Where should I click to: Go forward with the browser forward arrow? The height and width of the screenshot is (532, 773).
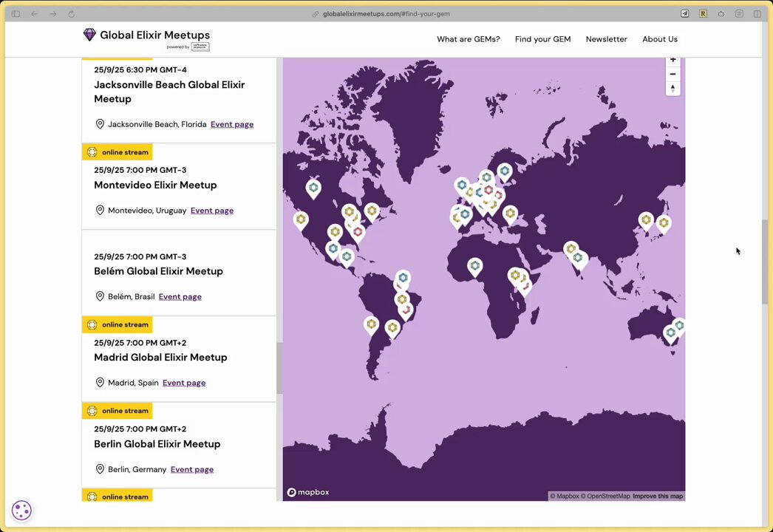click(x=52, y=14)
